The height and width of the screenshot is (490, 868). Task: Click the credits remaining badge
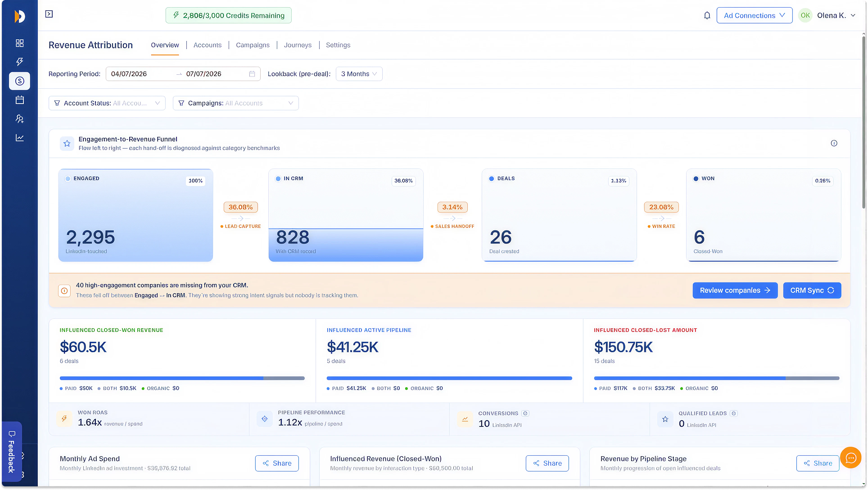(x=228, y=15)
